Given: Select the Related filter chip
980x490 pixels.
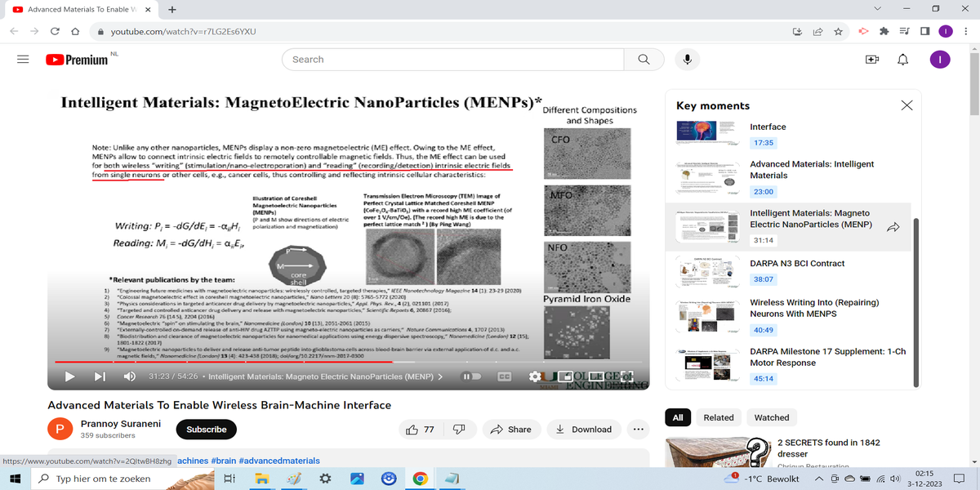Looking at the screenshot, I should pos(718,417).
